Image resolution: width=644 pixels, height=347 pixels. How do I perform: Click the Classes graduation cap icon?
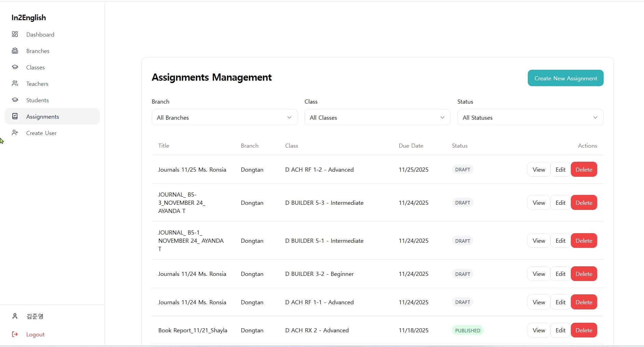click(x=15, y=67)
